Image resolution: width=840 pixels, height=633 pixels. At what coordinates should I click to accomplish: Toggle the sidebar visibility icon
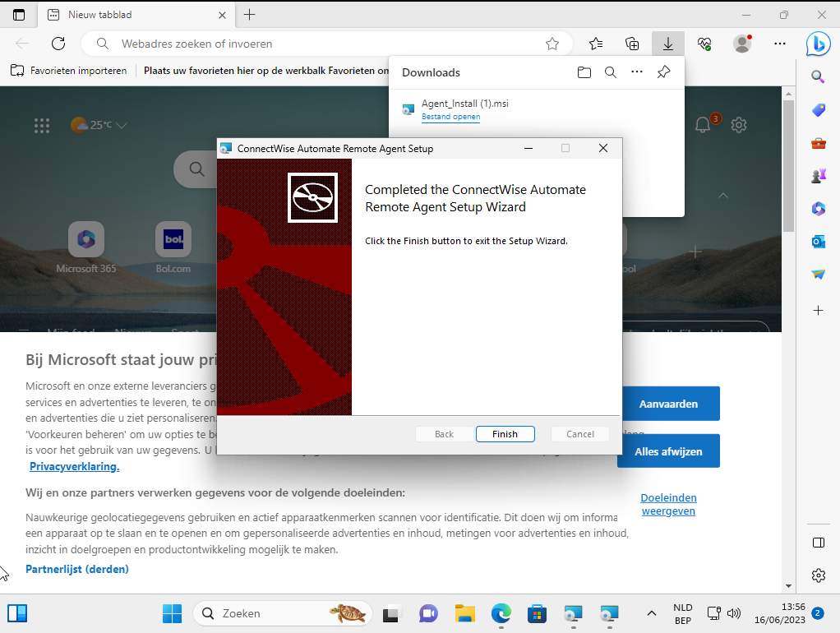pos(818,543)
